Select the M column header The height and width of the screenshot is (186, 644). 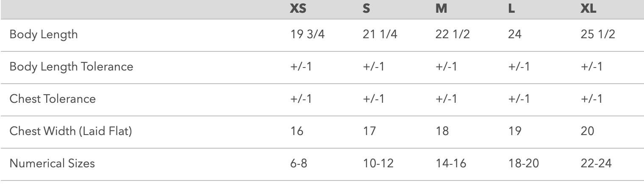(441, 9)
